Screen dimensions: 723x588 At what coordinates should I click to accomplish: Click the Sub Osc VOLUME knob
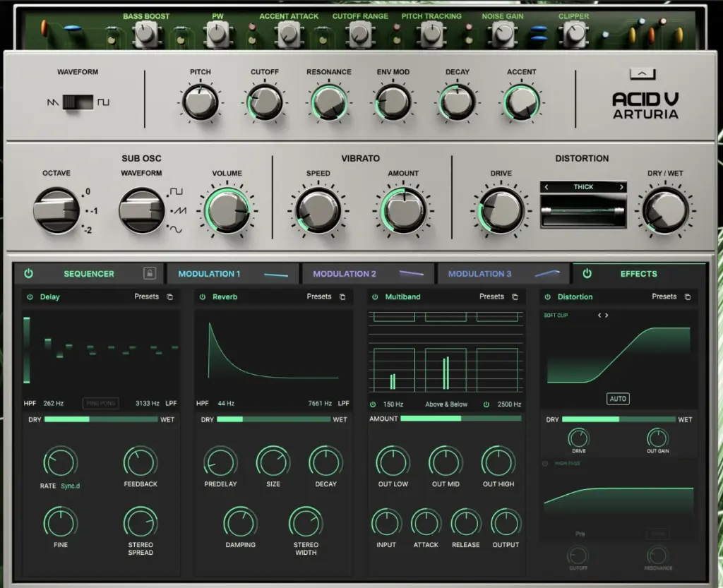pos(227,210)
